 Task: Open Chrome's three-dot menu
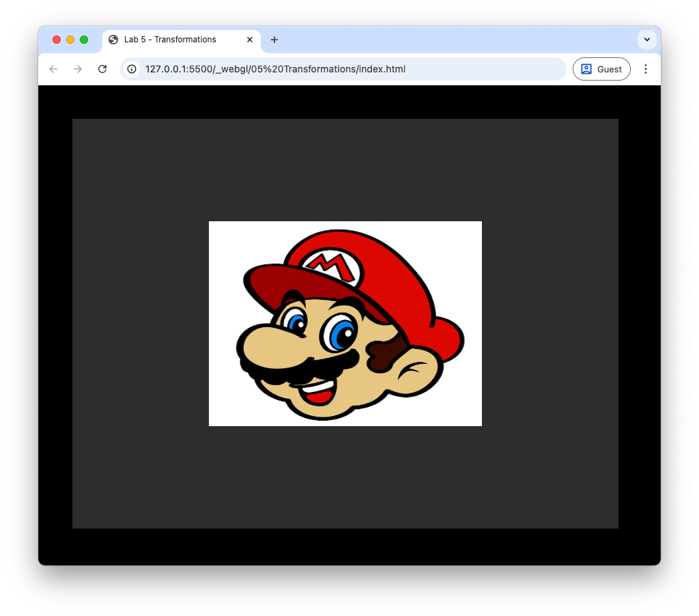click(646, 69)
